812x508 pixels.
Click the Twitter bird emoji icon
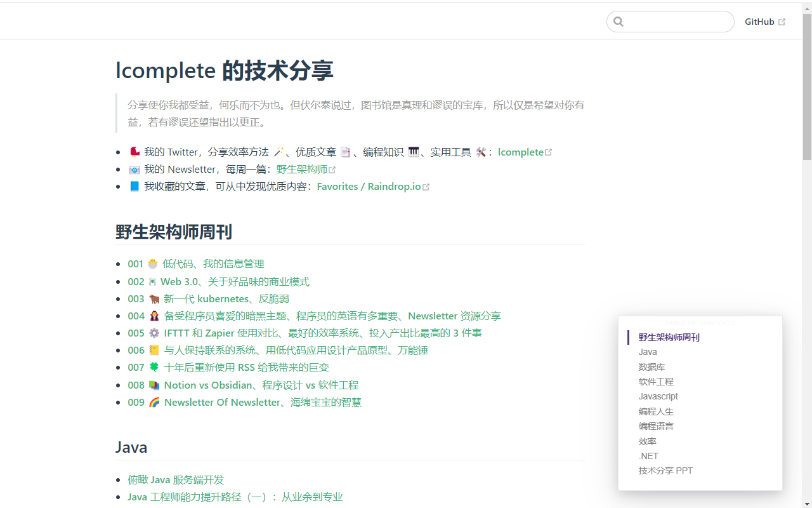click(134, 151)
